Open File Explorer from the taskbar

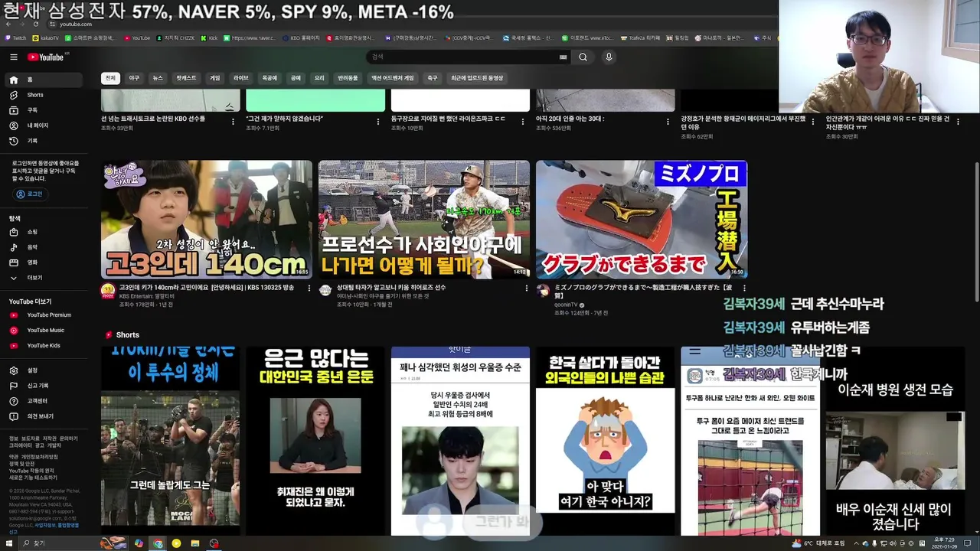[x=195, y=543]
